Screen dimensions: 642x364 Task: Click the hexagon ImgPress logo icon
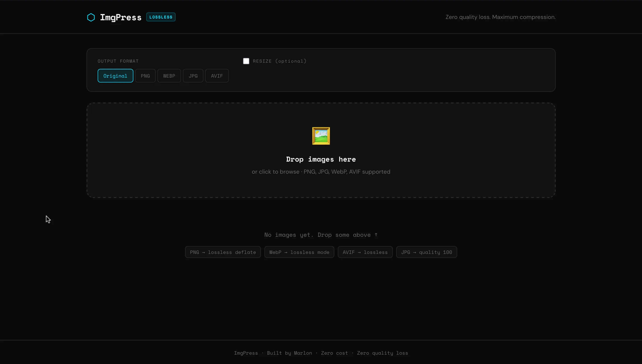(91, 17)
